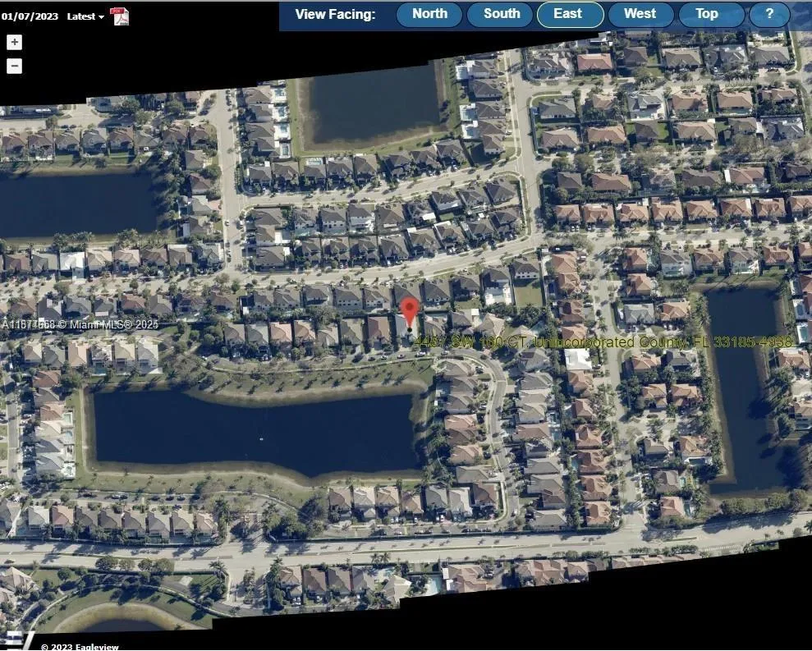
Task: Click the zoom in plus button
Action: tap(14, 43)
